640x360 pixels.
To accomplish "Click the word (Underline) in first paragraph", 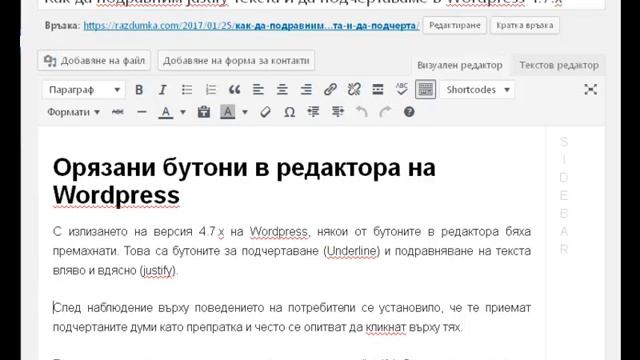I will point(352,251).
